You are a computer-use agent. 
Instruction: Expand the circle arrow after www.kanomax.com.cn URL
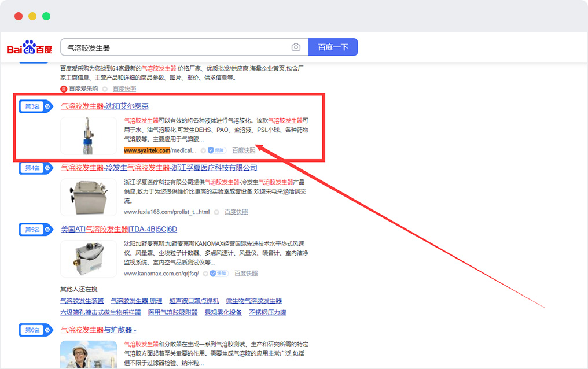coord(205,274)
